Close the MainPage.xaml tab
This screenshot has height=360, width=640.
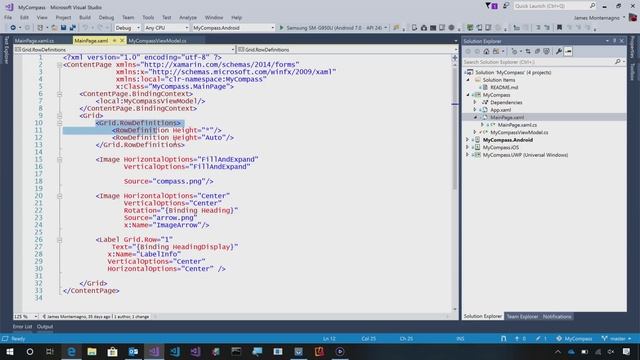coord(122,40)
